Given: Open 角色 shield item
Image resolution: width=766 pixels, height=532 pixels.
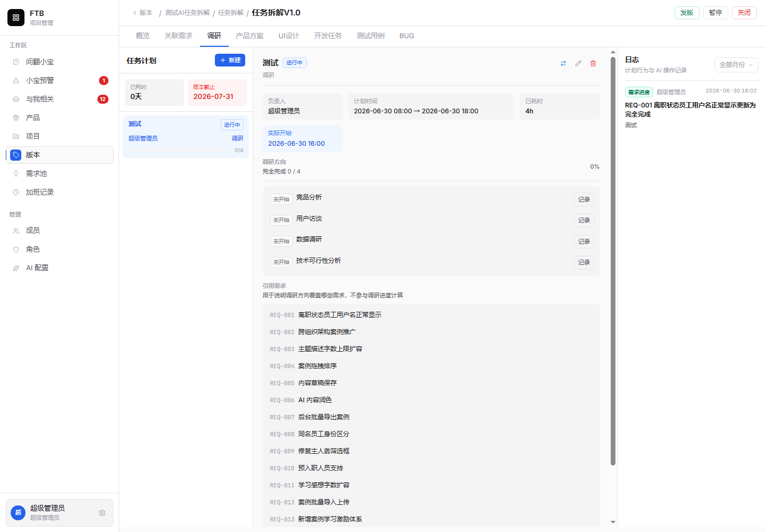Looking at the screenshot, I should coord(60,249).
